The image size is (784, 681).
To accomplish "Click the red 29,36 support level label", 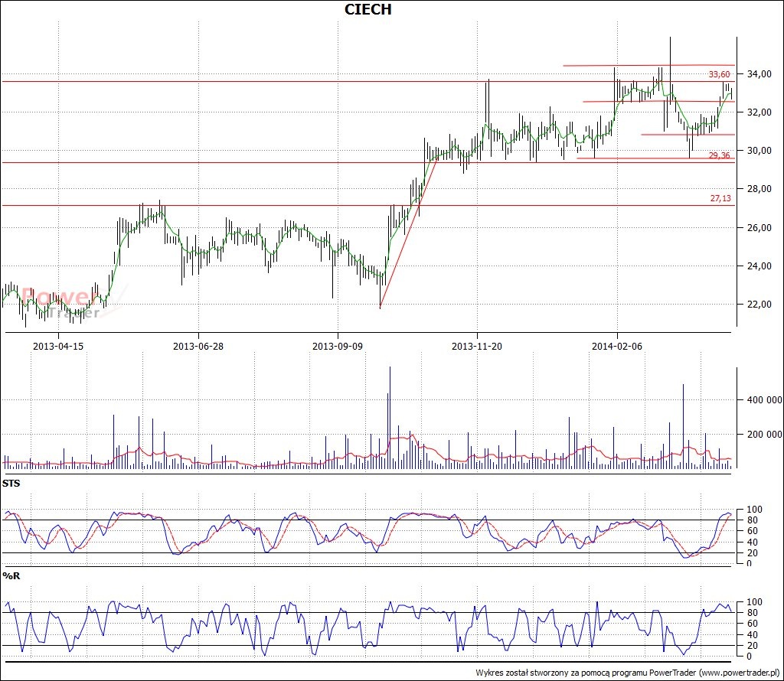I will pos(719,155).
